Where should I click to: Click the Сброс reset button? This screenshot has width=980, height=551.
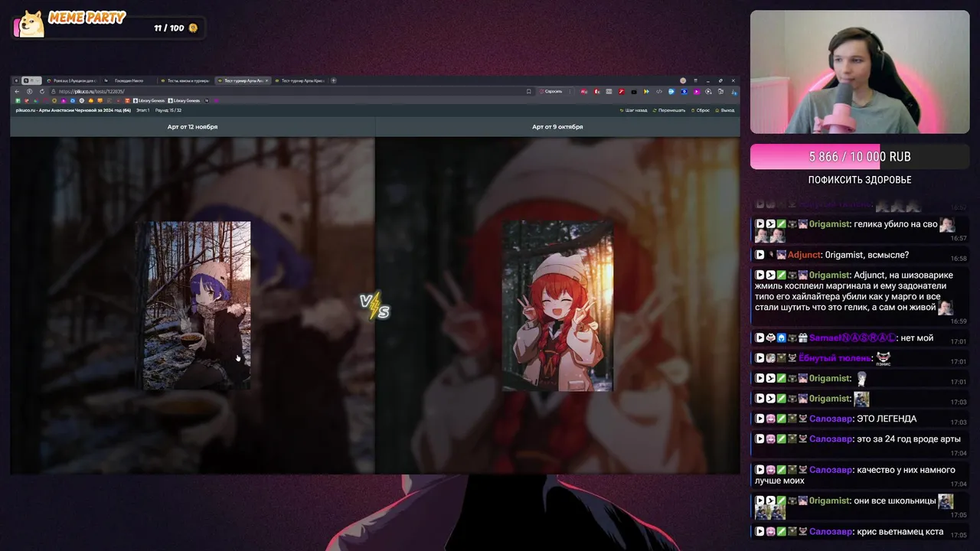(701, 110)
